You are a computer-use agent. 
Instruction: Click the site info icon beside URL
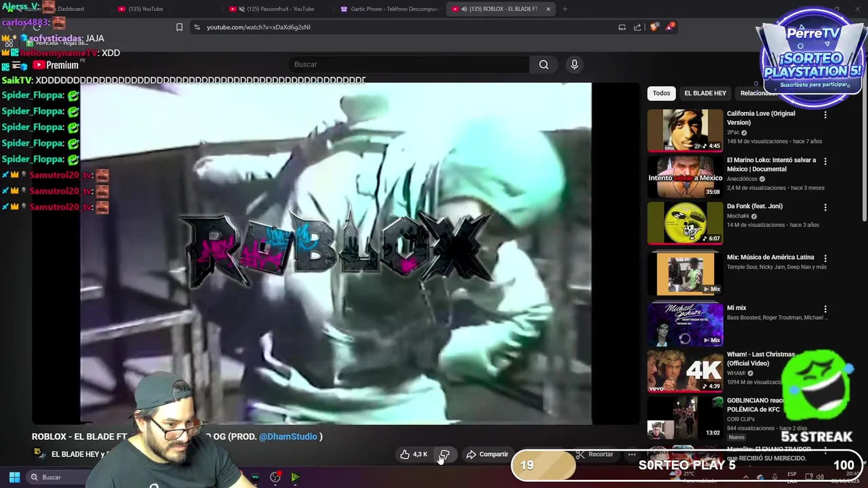tap(197, 27)
